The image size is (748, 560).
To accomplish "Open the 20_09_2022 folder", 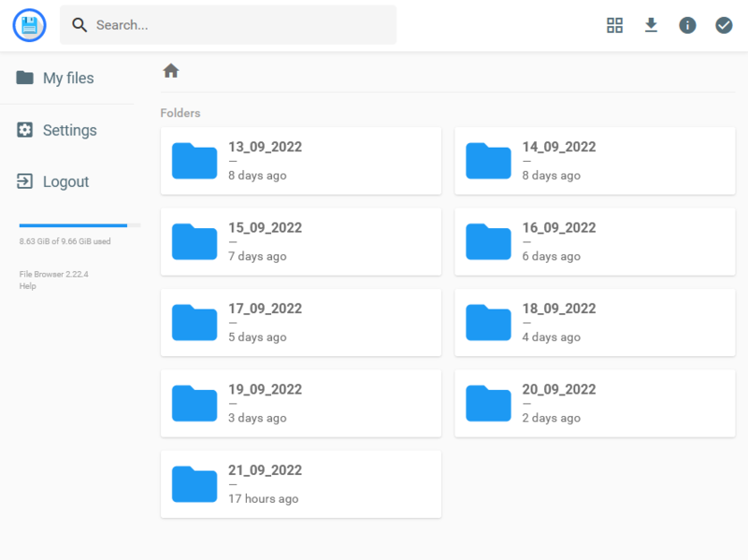I will tap(595, 403).
